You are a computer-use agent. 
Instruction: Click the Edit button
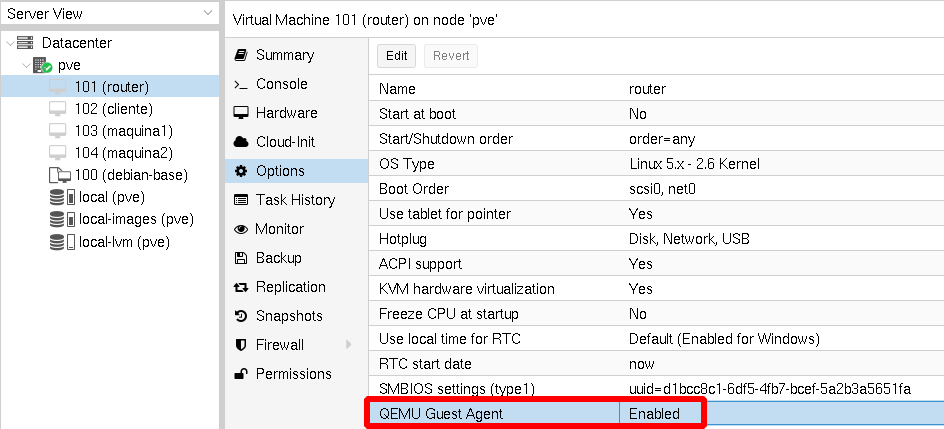point(396,56)
